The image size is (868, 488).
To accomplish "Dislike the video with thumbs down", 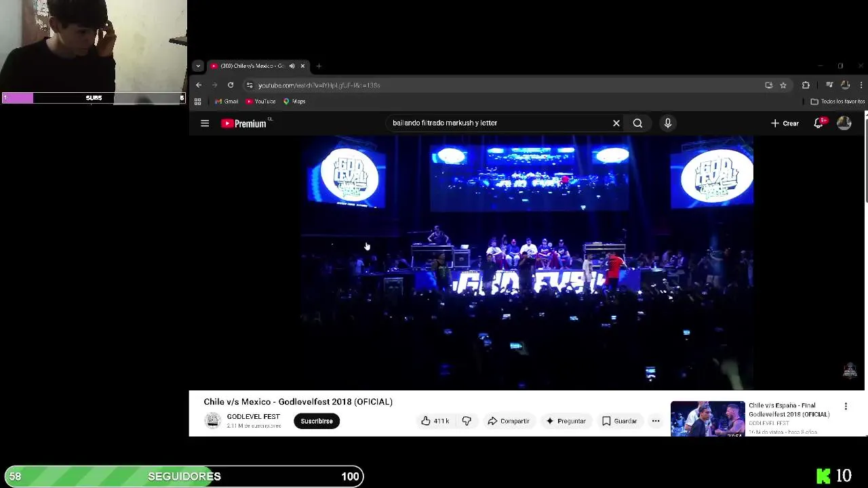I will pyautogui.click(x=467, y=421).
